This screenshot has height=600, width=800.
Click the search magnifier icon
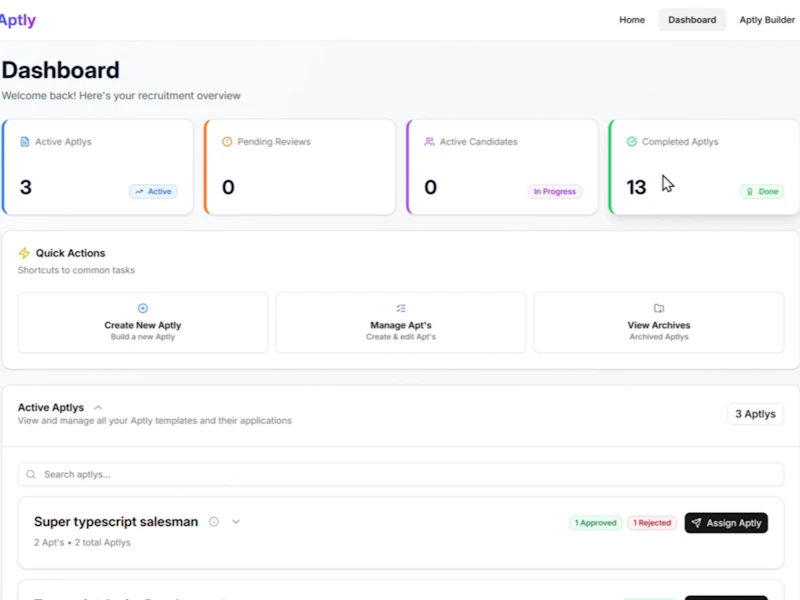(31, 474)
